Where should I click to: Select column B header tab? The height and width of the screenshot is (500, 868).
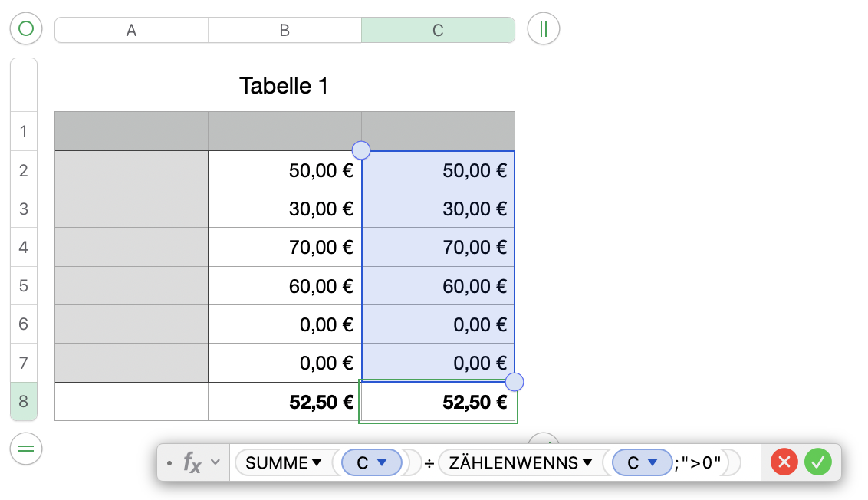click(x=284, y=30)
